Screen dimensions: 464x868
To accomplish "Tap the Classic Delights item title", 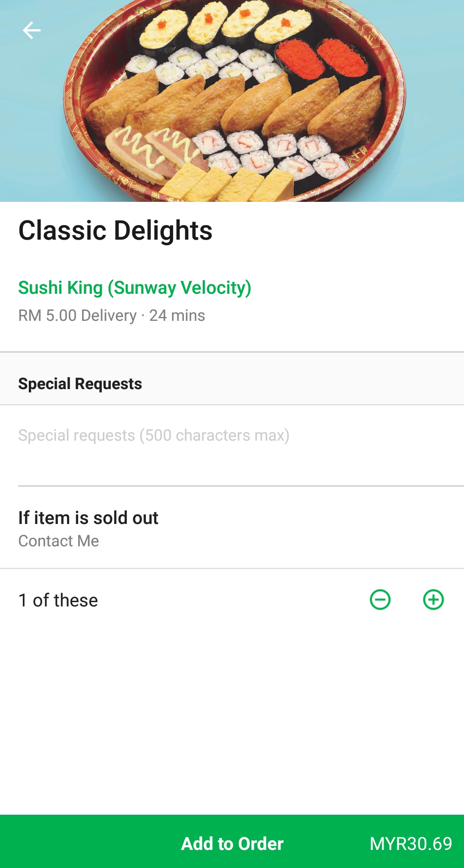I will click(x=115, y=231).
